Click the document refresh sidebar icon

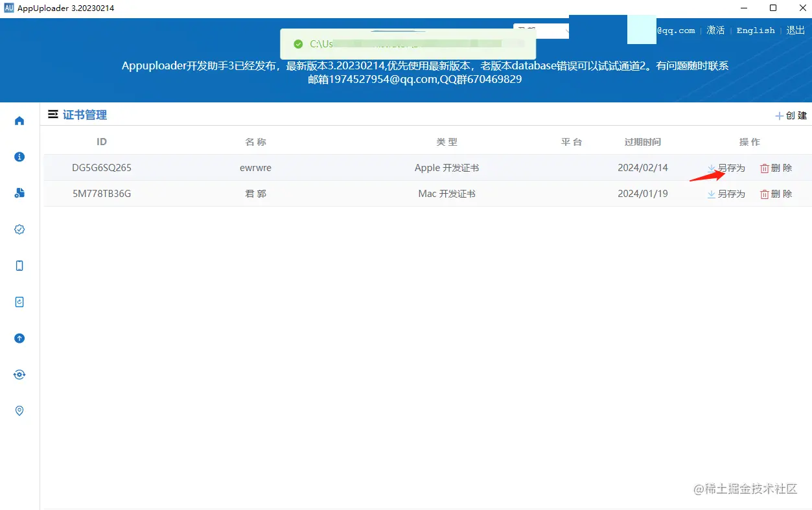pos(19,302)
